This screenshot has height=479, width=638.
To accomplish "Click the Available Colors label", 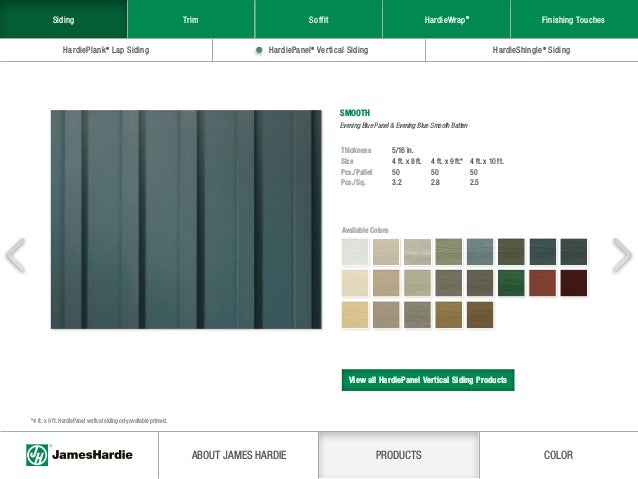I will [x=365, y=230].
